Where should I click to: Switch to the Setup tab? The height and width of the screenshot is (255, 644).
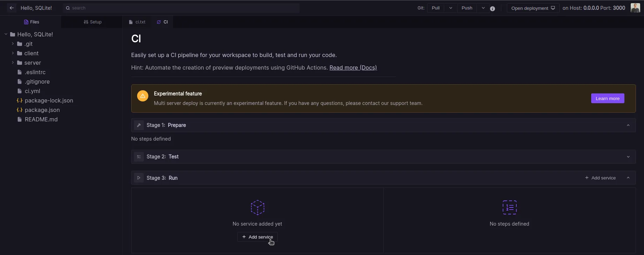coord(92,22)
